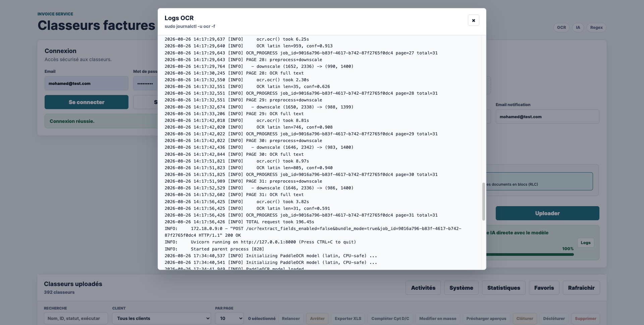Click log line 'PAGE 29: preprocess+downscale'

pyautogui.click(x=243, y=100)
